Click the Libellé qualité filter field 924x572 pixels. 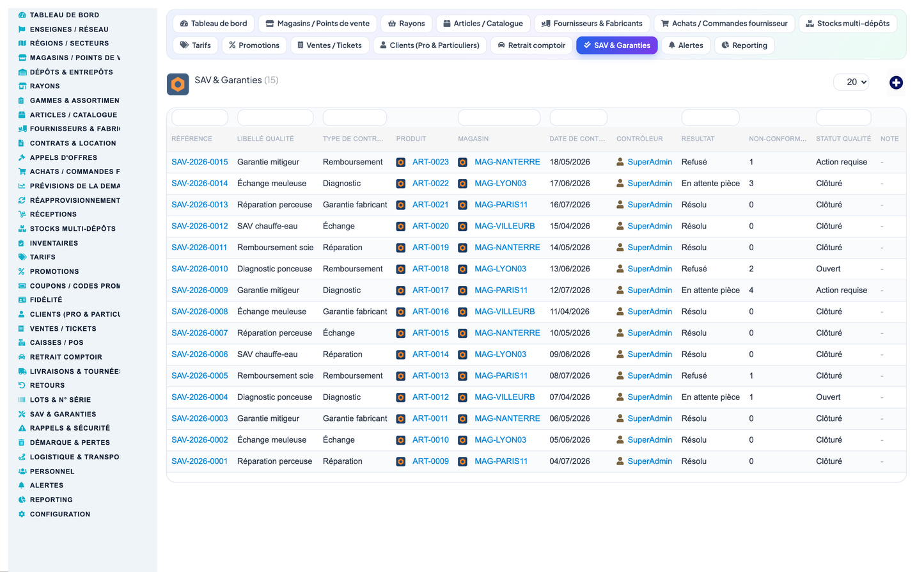275,118
